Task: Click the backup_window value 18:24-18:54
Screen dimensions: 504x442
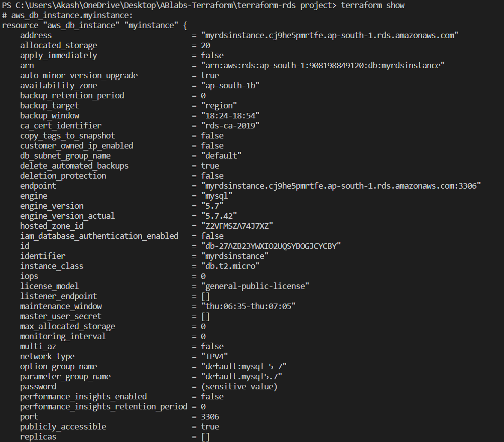Action: coord(230,115)
